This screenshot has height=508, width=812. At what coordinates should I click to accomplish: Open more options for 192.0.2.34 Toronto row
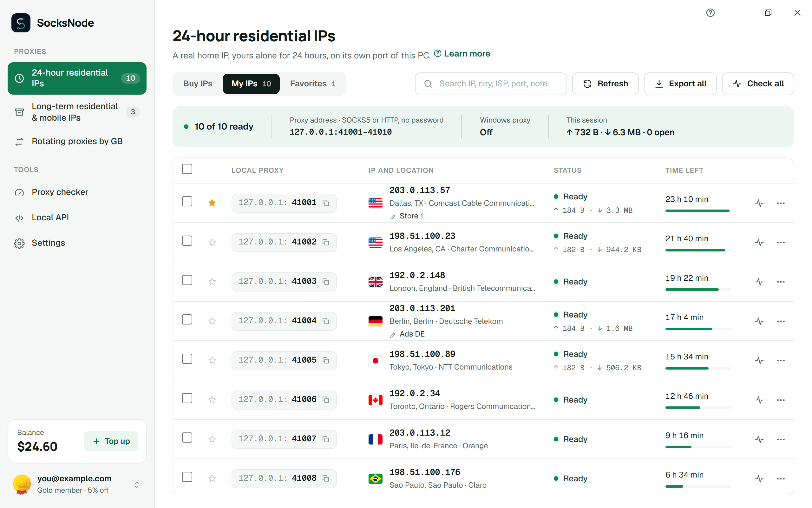point(781,400)
